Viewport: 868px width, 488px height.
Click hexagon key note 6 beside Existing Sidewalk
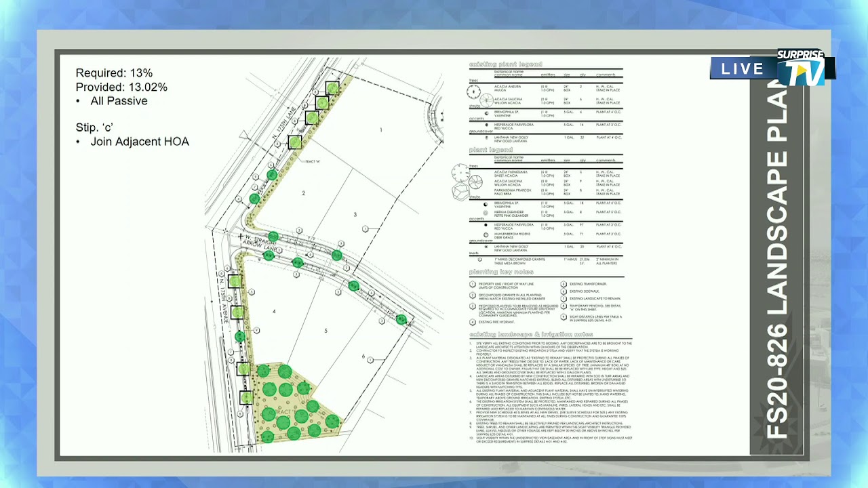coord(564,291)
